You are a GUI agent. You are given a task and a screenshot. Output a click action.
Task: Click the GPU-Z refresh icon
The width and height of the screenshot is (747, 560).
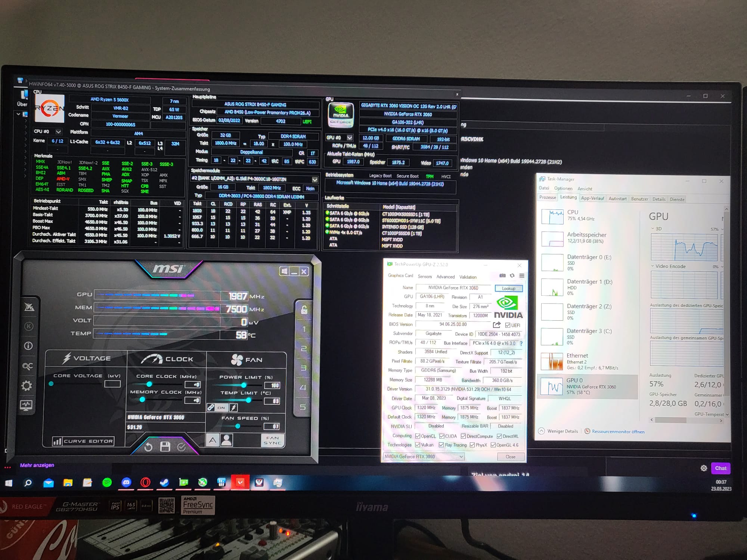click(512, 276)
